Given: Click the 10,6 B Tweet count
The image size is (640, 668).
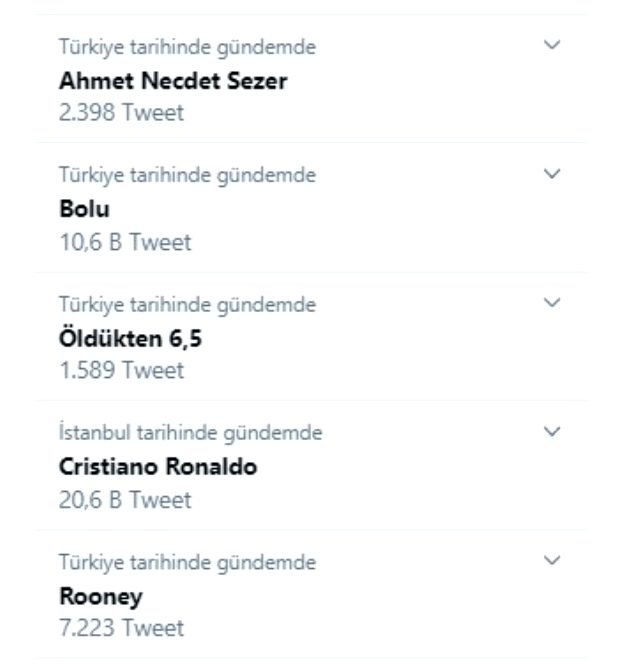Looking at the screenshot, I should pyautogui.click(x=125, y=242).
